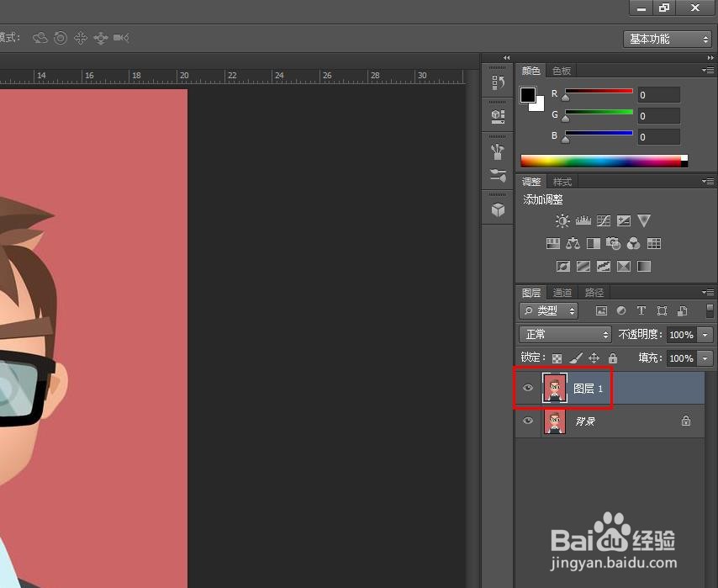The height and width of the screenshot is (588, 718).
Task: Open the History panel from collapsed dock
Action: point(498,82)
